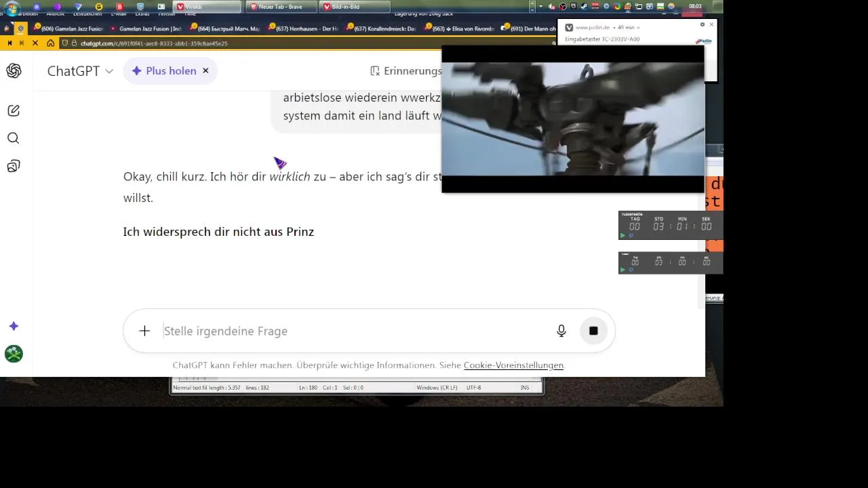Click the Ln : 180 status bar entry

click(309, 388)
